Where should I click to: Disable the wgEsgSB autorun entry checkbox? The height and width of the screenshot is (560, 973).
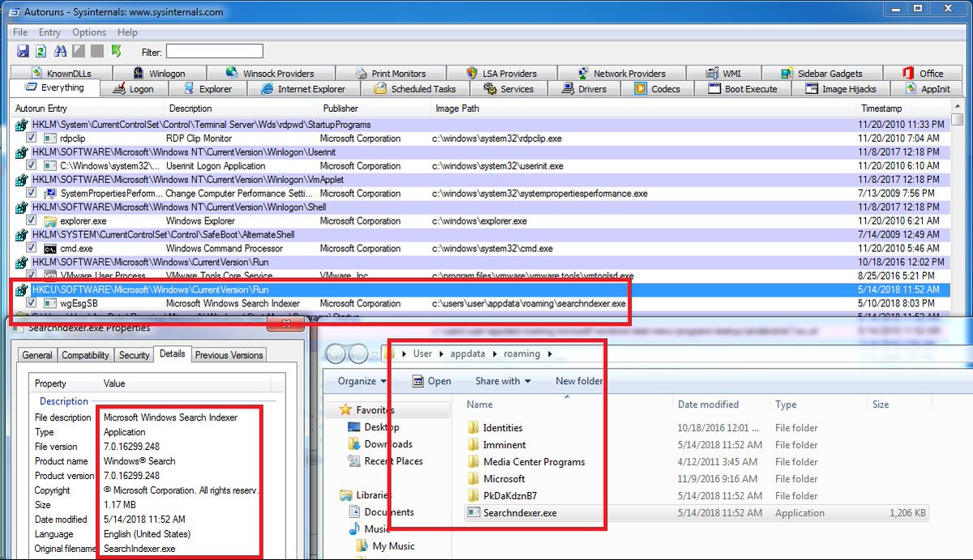point(32,304)
